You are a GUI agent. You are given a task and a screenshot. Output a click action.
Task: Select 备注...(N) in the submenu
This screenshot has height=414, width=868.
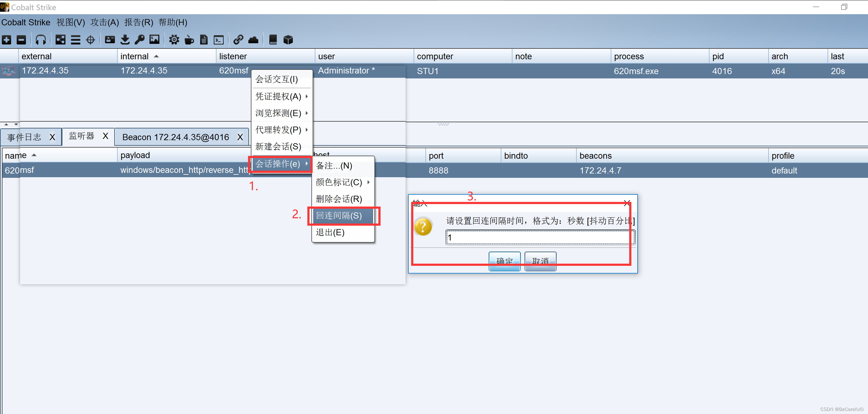[x=343, y=165]
